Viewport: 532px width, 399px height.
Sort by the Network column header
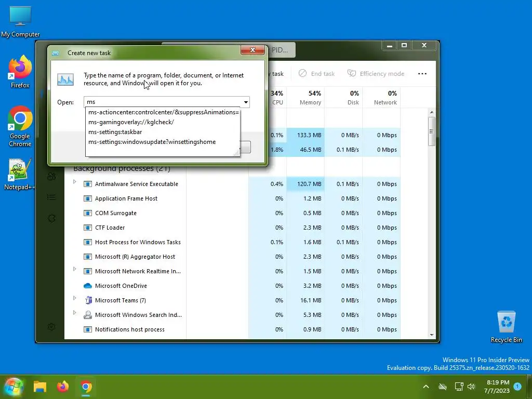382,97
